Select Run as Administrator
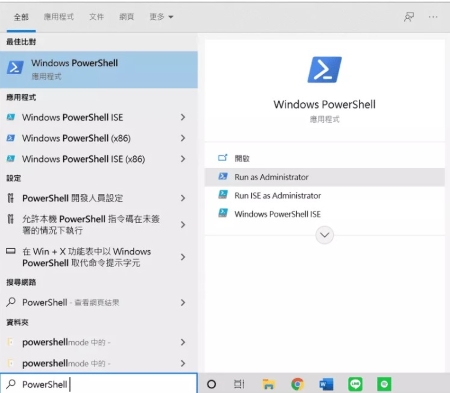The image size is (450, 393). click(x=324, y=177)
